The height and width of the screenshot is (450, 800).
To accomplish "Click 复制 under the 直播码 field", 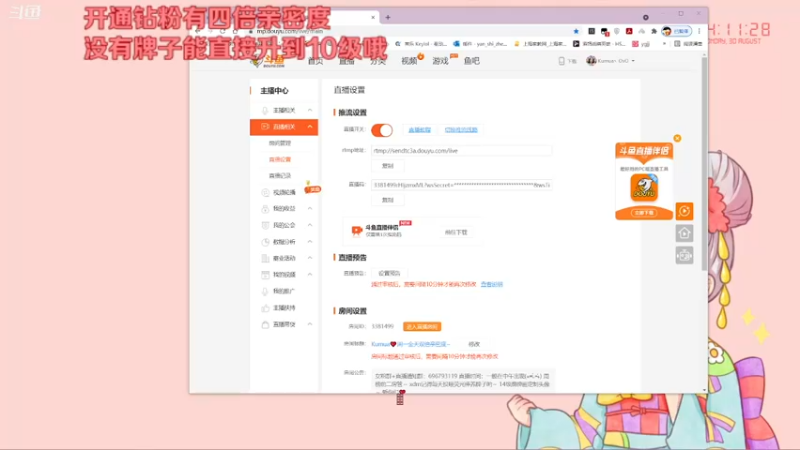I will coord(388,200).
